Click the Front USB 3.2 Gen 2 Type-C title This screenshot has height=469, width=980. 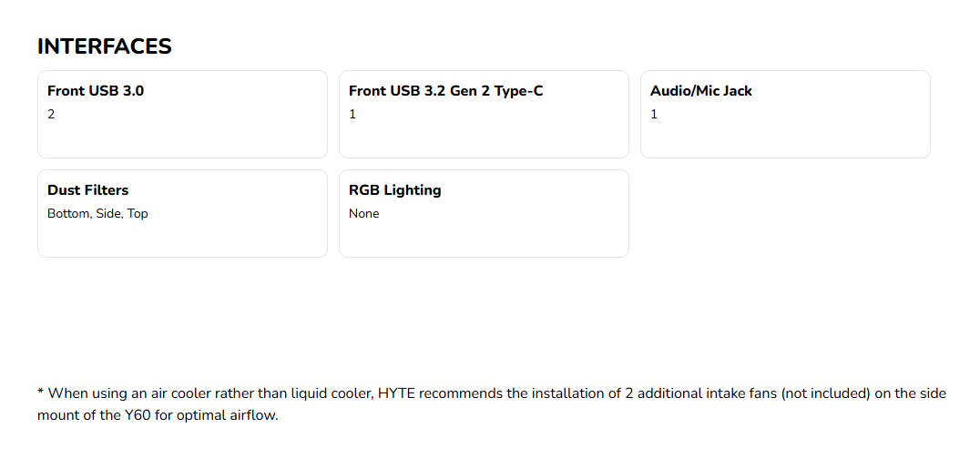[445, 91]
